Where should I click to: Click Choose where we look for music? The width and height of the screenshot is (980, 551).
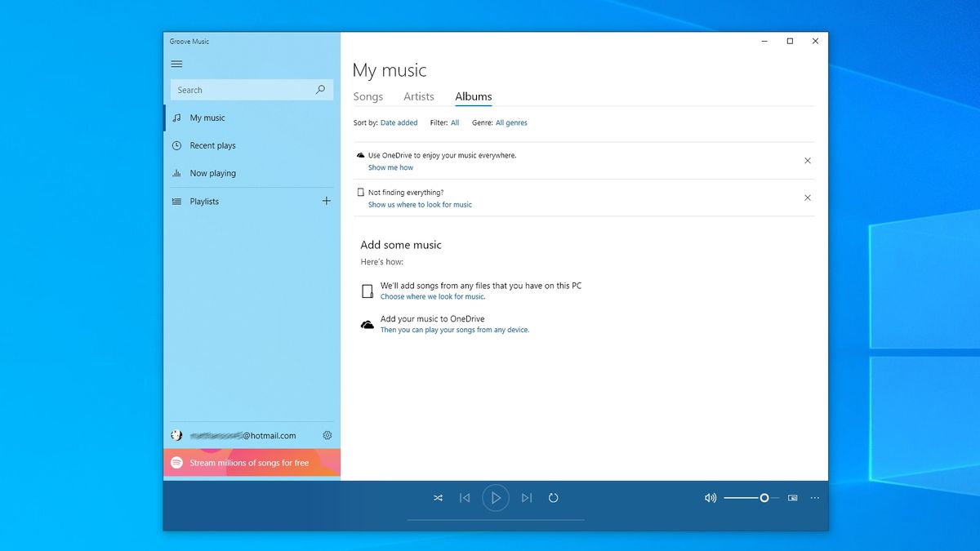[x=433, y=296]
